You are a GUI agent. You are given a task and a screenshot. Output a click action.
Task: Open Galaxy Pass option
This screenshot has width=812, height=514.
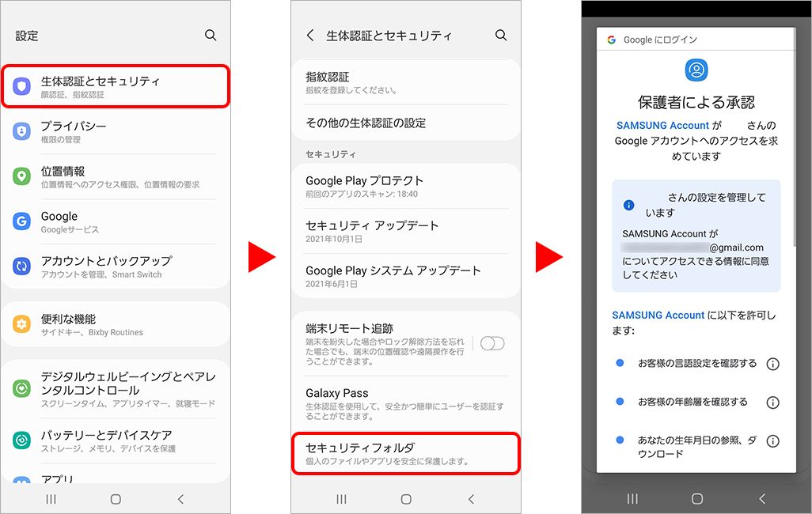(406, 404)
